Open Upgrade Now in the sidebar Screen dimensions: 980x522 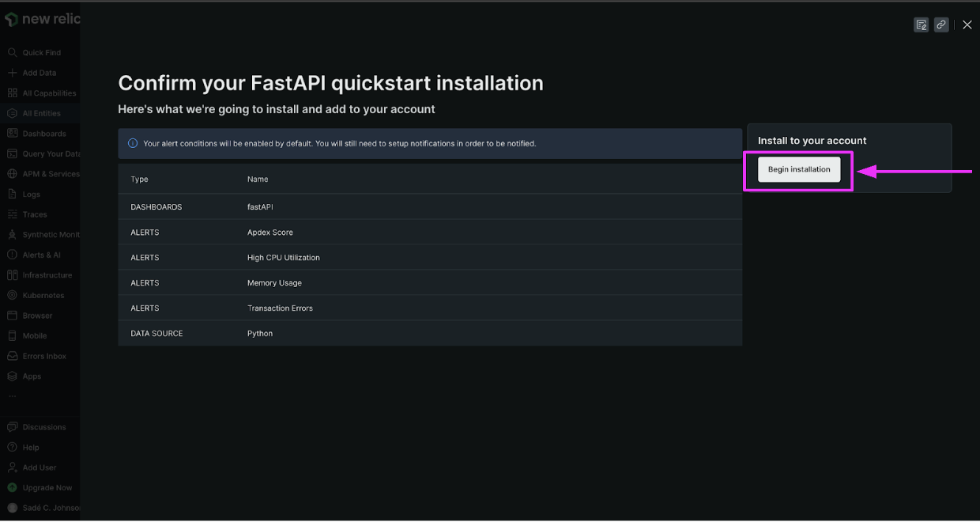coord(43,487)
